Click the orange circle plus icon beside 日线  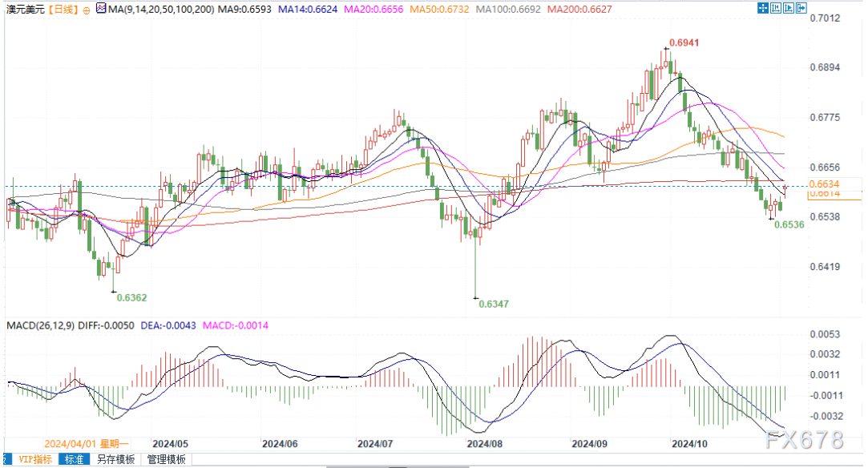tap(87, 10)
